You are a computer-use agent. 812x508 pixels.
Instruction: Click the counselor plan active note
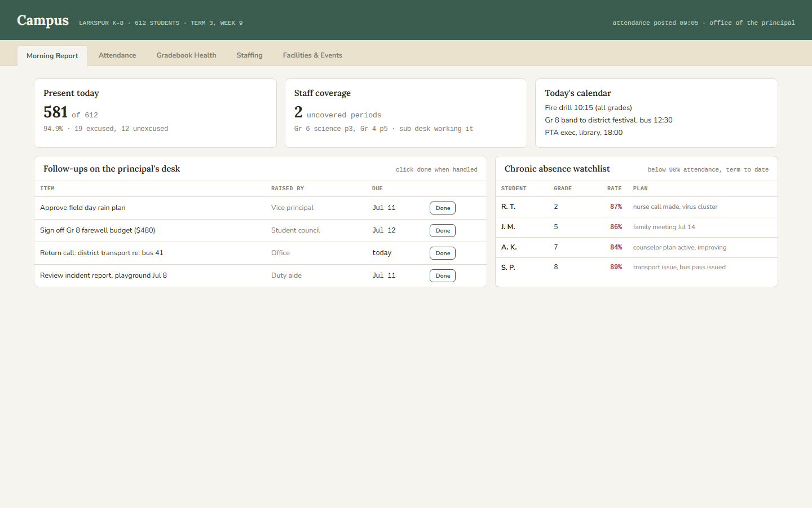(679, 247)
